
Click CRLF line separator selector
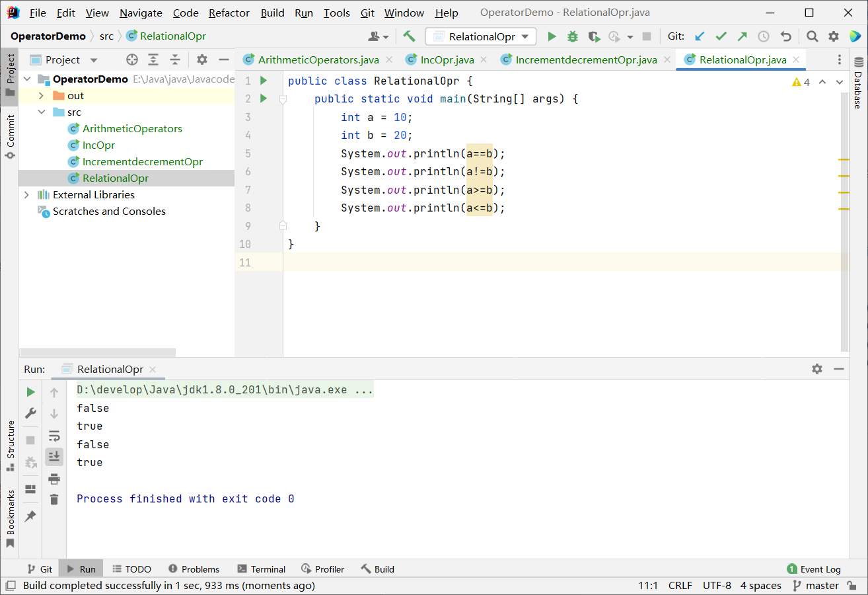[x=680, y=586]
